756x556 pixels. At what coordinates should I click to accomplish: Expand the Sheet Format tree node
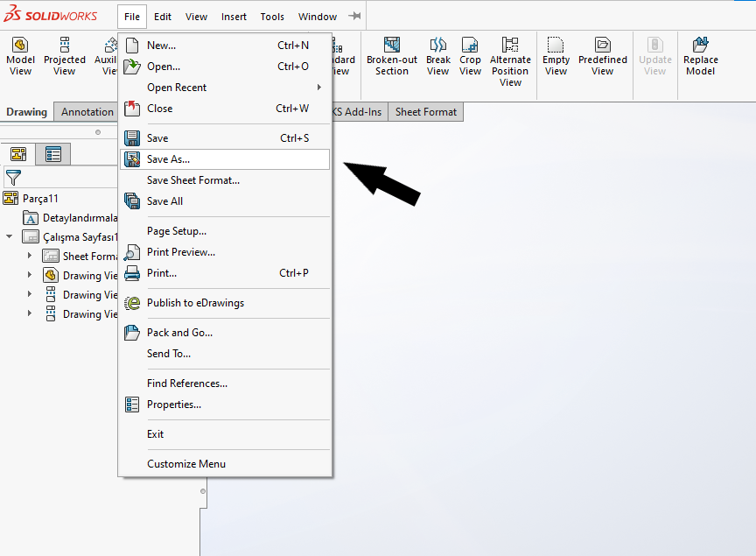pyautogui.click(x=30, y=256)
